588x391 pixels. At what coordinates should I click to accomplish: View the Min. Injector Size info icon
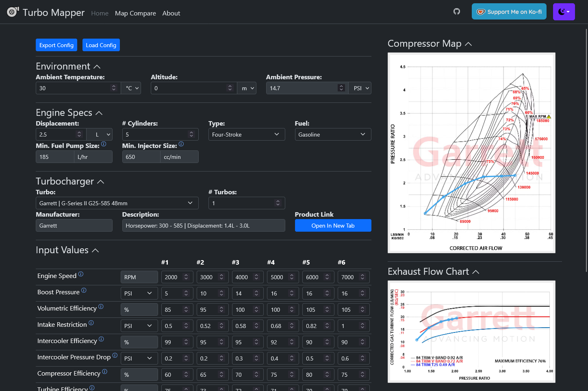tap(181, 144)
